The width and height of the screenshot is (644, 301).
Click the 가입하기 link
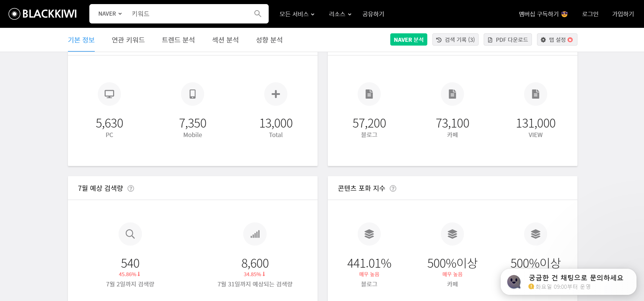623,14
